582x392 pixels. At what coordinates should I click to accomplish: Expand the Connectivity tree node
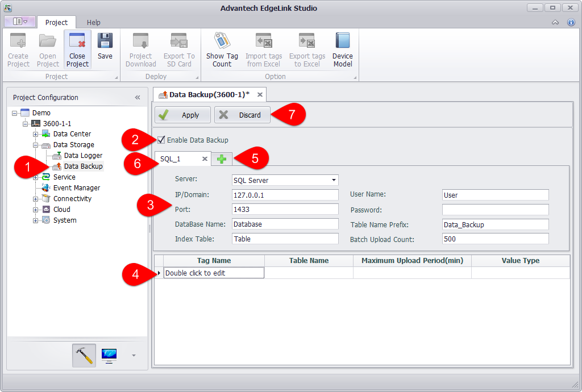point(36,199)
